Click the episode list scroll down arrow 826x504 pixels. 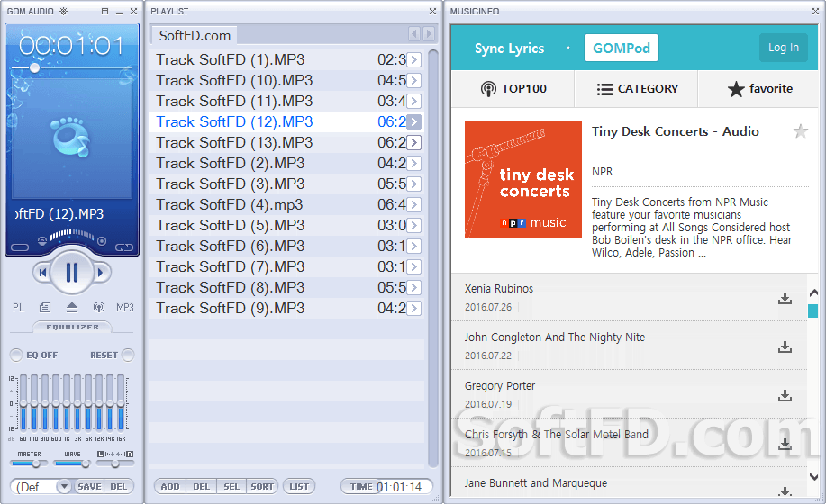(x=813, y=477)
